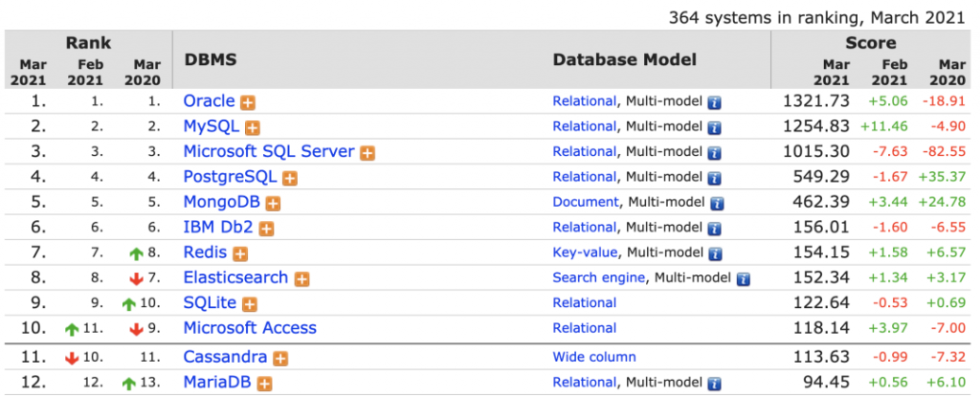Viewport: 980px width, 396px height.
Task: Open the Wide column model link
Action: 593,358
